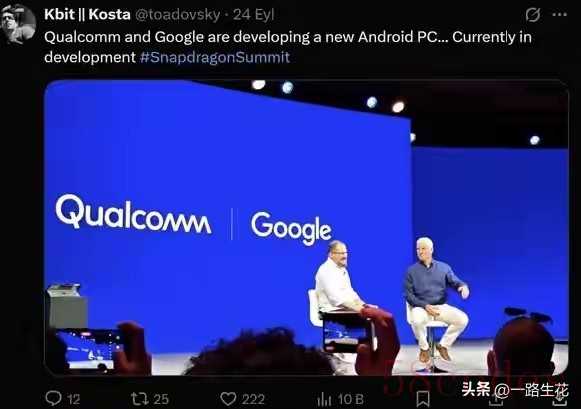Click the 12 replies count

point(74,399)
